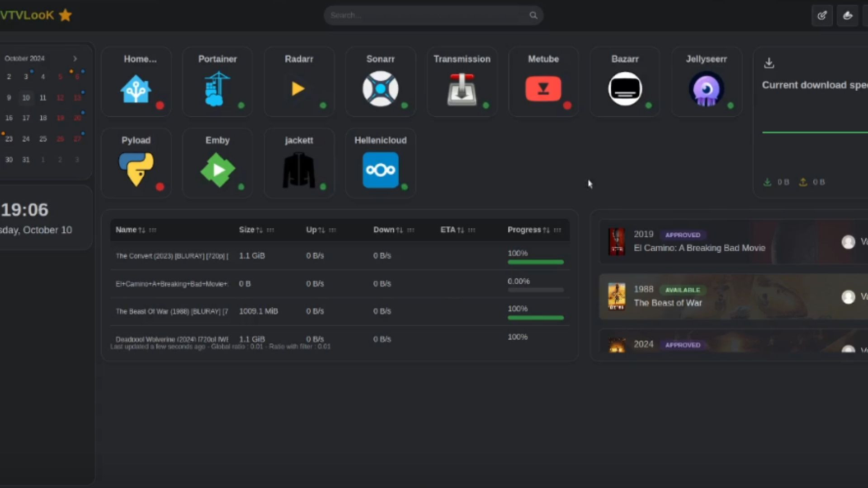Click the green download total icon
Image resolution: width=868 pixels, height=488 pixels.
(767, 182)
